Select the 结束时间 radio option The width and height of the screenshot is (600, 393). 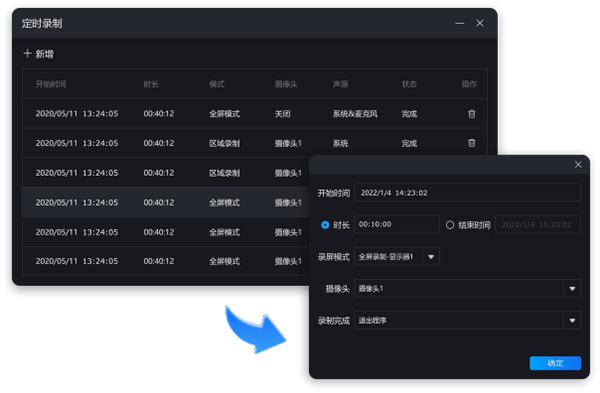[450, 225]
